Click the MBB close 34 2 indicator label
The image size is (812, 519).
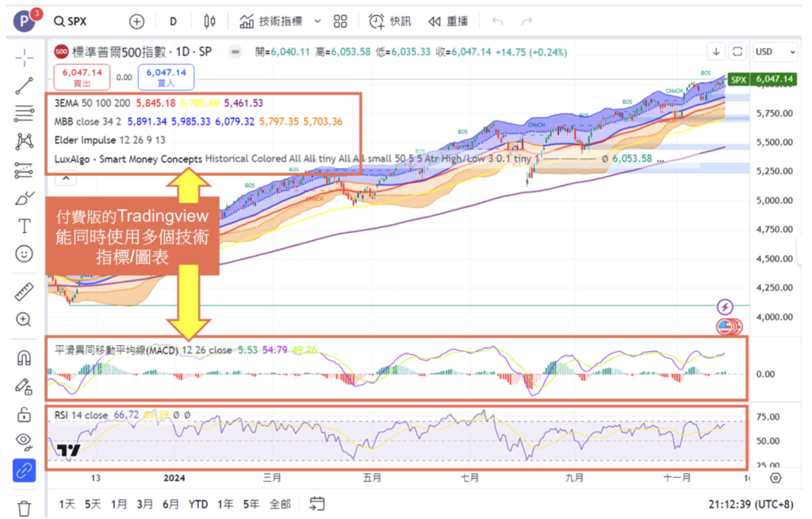87,121
